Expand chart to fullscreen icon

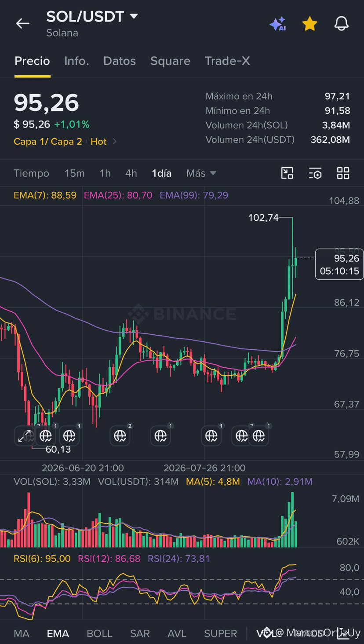[24, 436]
